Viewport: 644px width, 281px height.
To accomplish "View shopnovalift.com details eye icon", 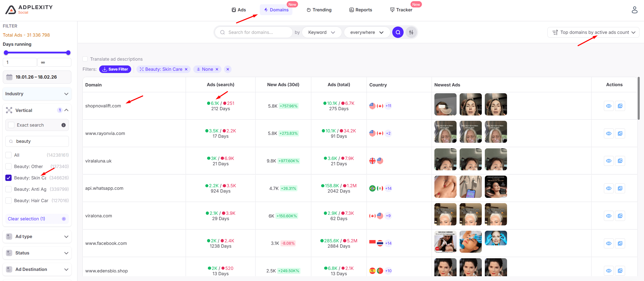I will point(609,106).
